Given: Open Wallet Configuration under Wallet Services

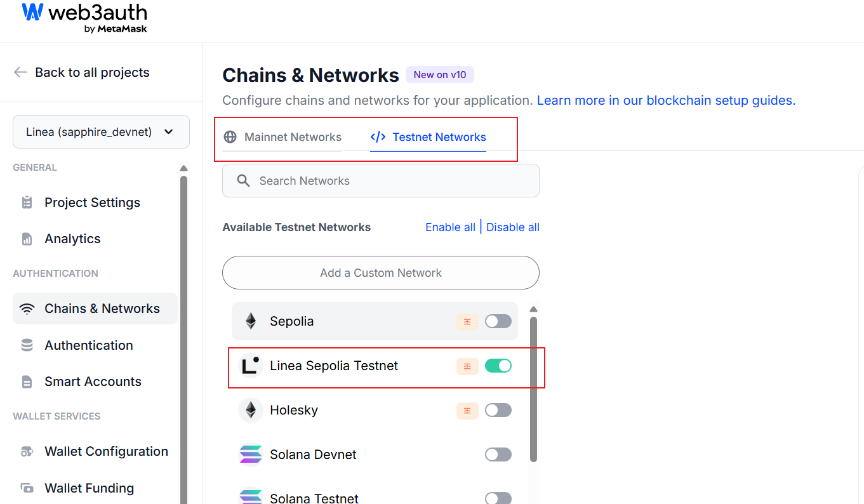Looking at the screenshot, I should 105,451.
